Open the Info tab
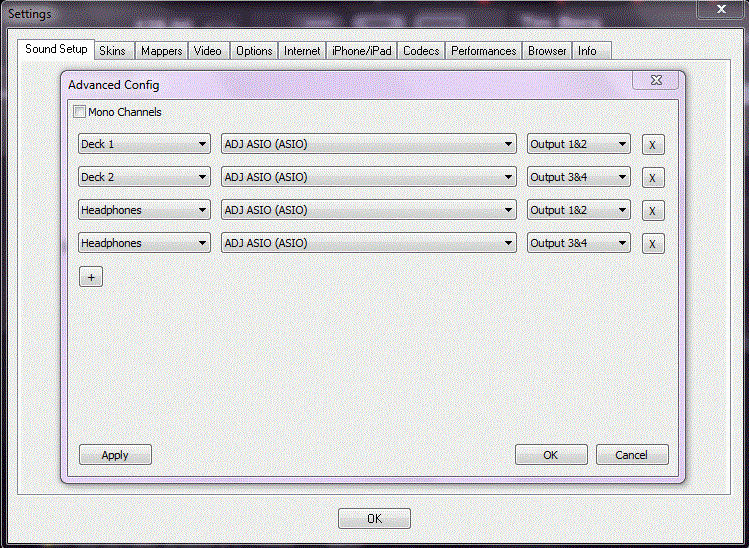The height and width of the screenshot is (548, 749). pos(591,51)
